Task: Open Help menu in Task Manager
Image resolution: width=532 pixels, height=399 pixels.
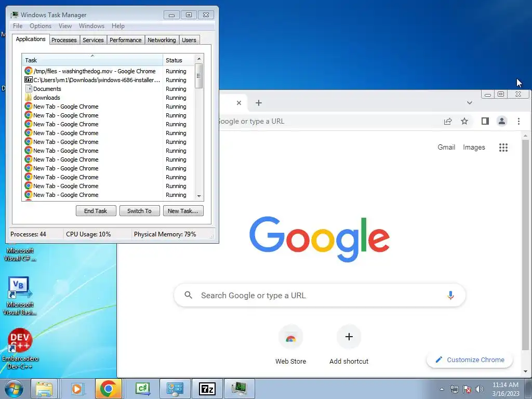Action: click(x=118, y=26)
